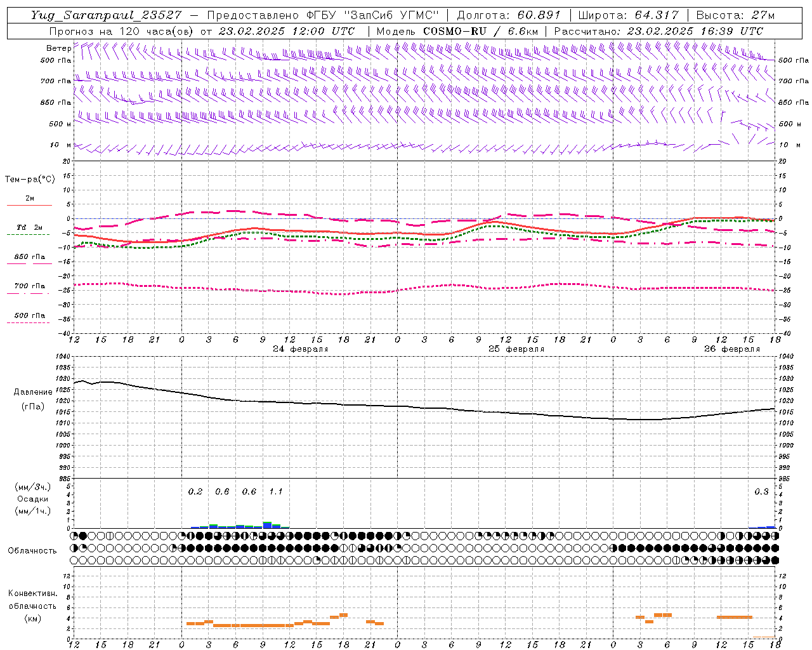The width and height of the screenshot is (812, 650).
Task: Click the (км) unit of convective cloudiness
Action: pos(33,618)
